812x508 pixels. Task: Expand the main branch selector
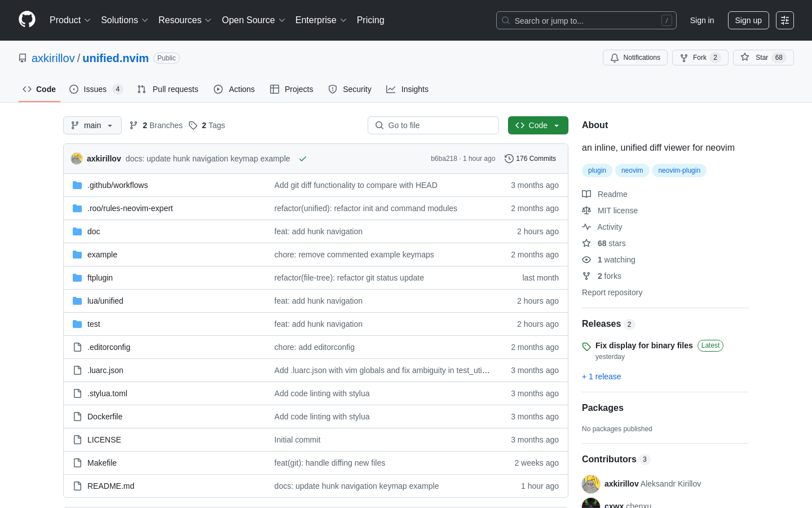pyautogui.click(x=92, y=125)
